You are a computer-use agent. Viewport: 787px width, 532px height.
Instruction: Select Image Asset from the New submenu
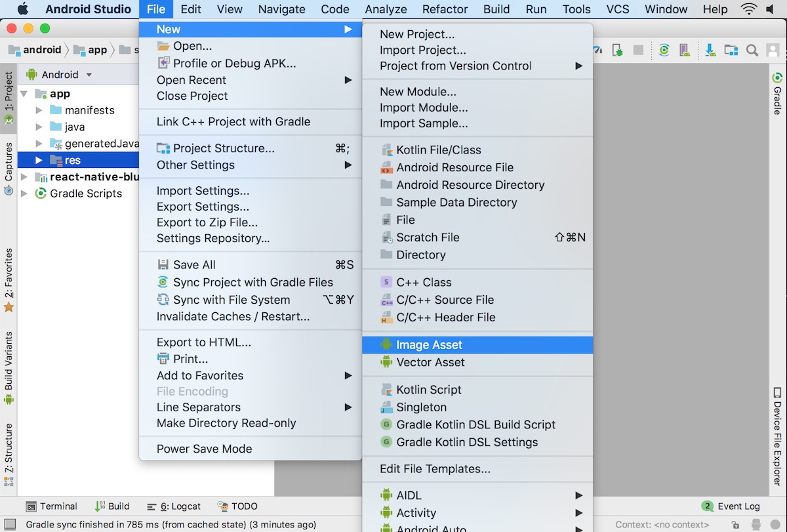coord(430,344)
